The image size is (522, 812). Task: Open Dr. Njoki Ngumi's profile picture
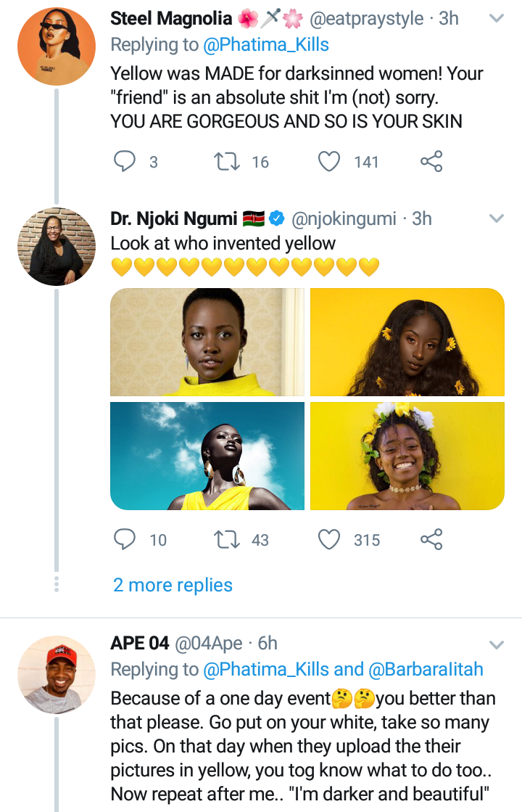coord(57,246)
